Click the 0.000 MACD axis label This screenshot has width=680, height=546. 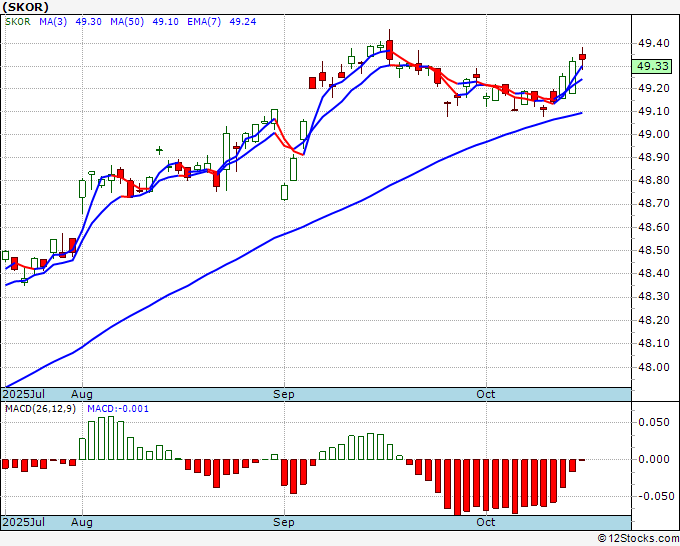click(654, 459)
